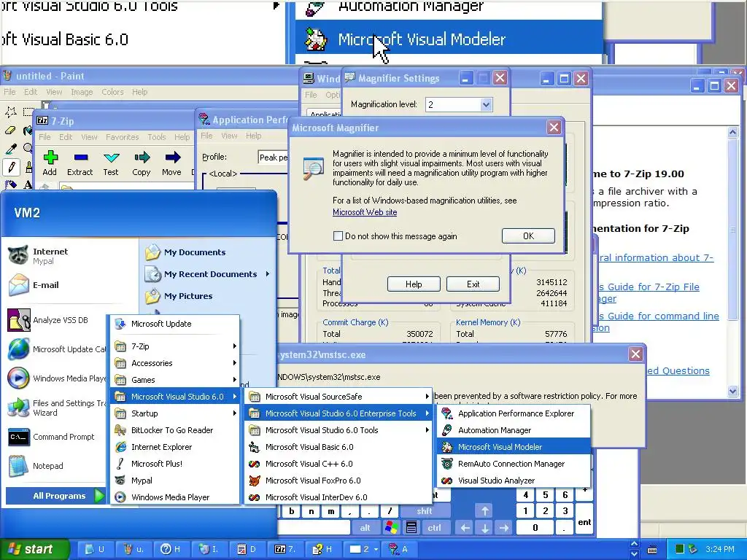Image resolution: width=747 pixels, height=560 pixels.
Task: Click the ctrl key on on-screen keyboard
Action: tap(434, 527)
